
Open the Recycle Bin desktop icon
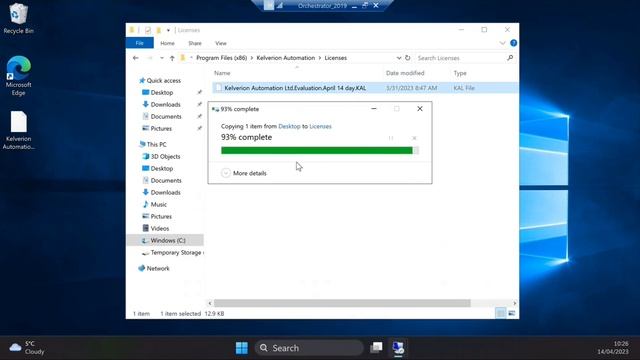[x=18, y=18]
